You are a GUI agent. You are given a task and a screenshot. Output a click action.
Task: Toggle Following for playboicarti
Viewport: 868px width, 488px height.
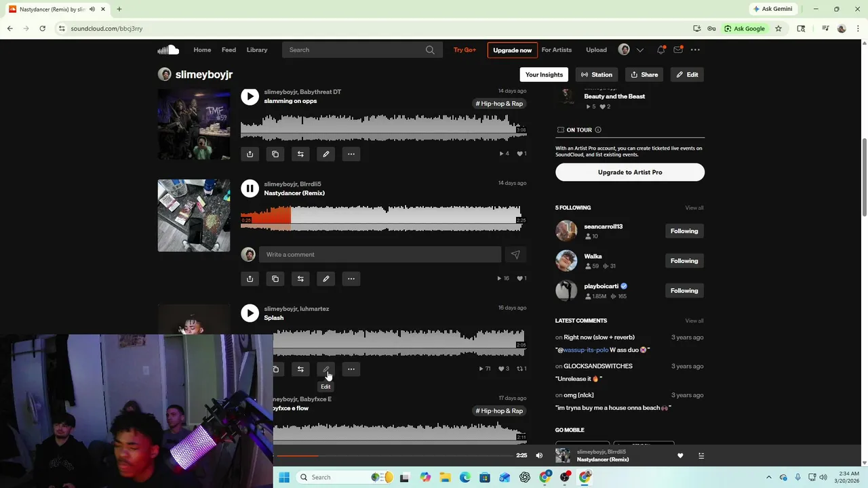click(684, 291)
